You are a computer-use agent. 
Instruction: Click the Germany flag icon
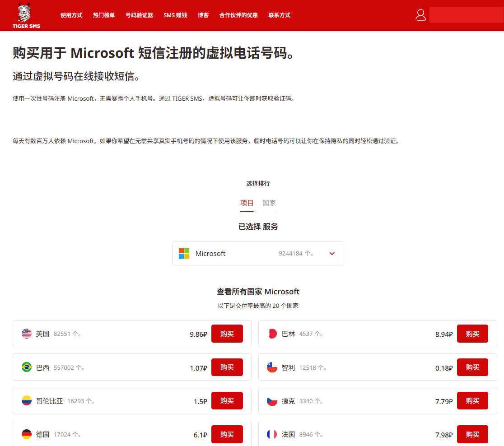27,434
